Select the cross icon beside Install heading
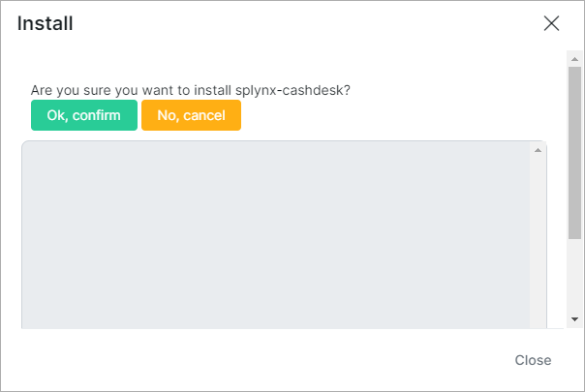The width and height of the screenshot is (585, 392). coord(551,23)
